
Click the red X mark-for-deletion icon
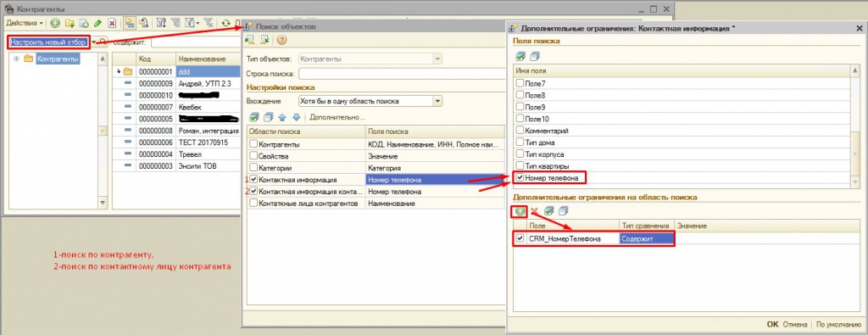point(113,23)
